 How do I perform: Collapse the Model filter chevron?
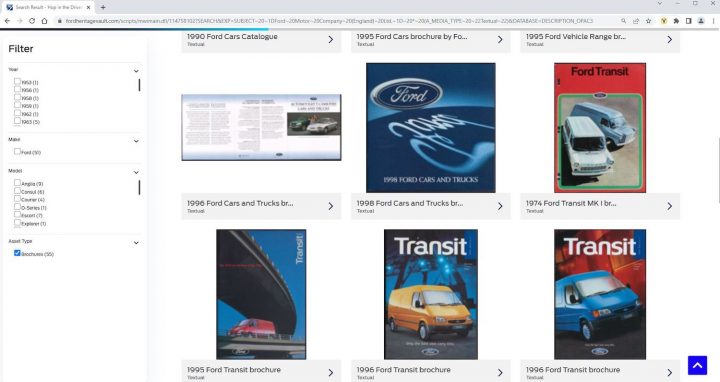coord(136,172)
